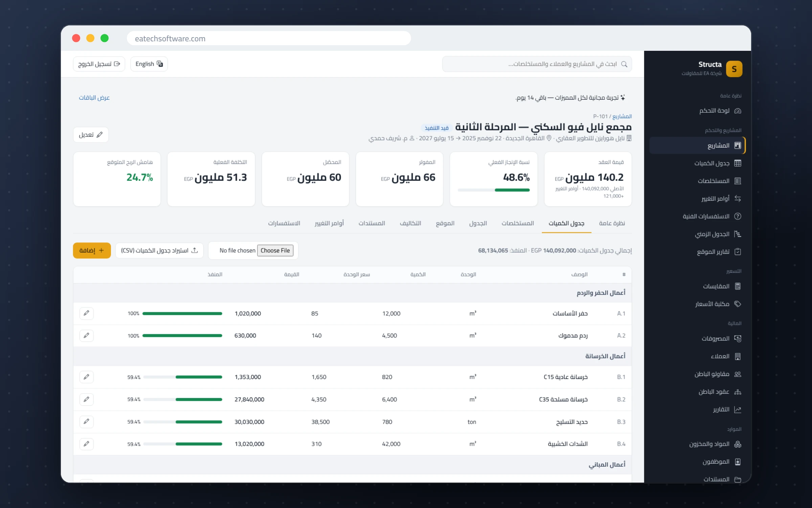Open مكتبة الأسعار tag icon

point(738,304)
